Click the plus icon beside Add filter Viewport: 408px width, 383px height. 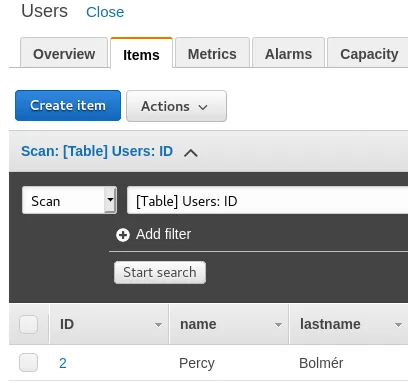pos(123,235)
